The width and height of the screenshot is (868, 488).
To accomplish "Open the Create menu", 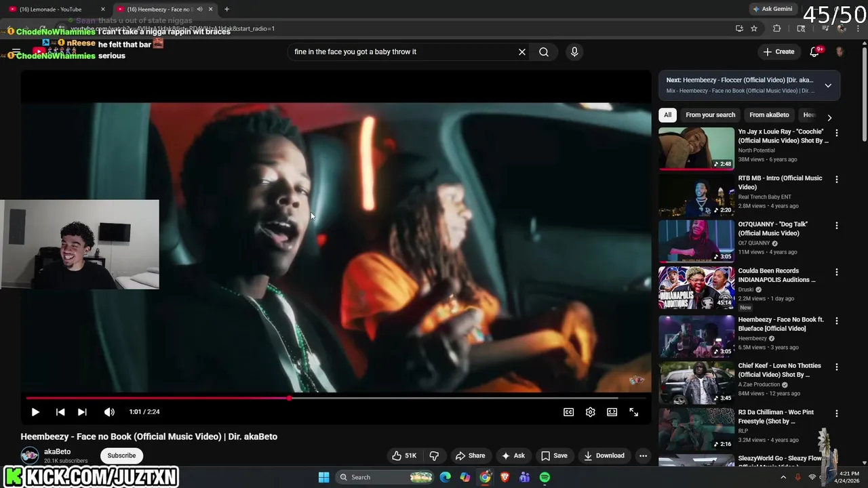I will coord(778,52).
